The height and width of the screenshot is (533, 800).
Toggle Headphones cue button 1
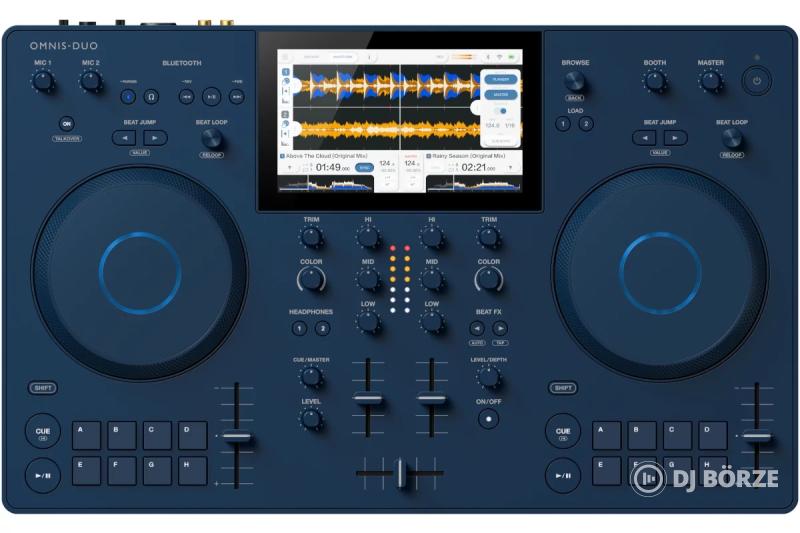[299, 328]
